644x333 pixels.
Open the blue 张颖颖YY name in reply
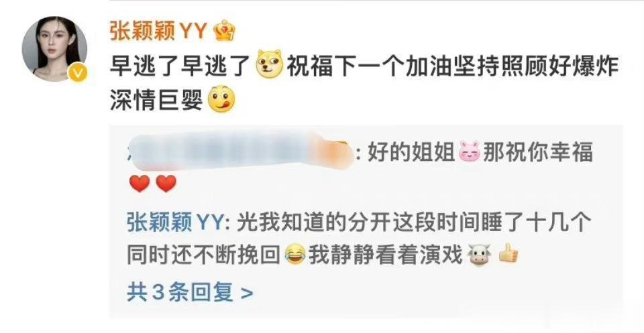click(x=176, y=223)
